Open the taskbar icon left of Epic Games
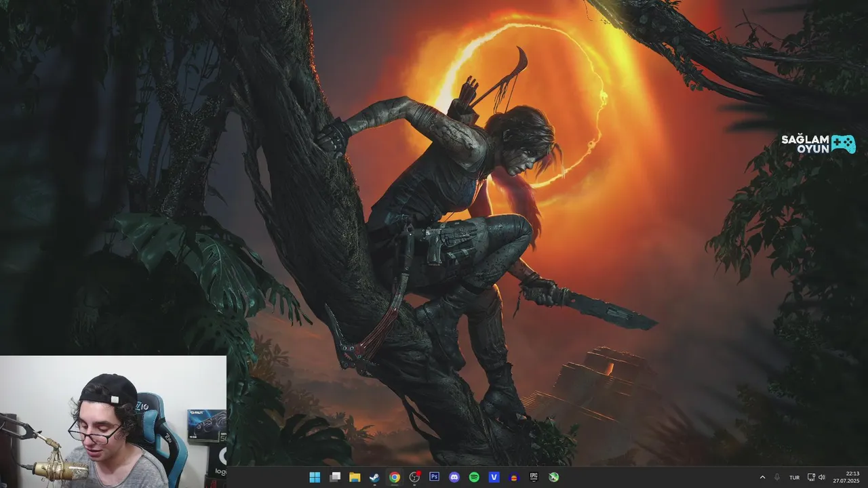 pos(514,477)
